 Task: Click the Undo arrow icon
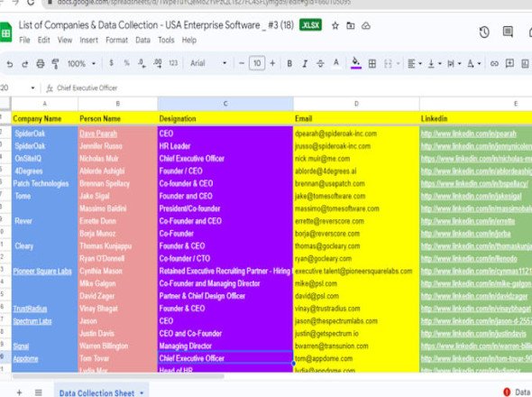(x=10, y=63)
